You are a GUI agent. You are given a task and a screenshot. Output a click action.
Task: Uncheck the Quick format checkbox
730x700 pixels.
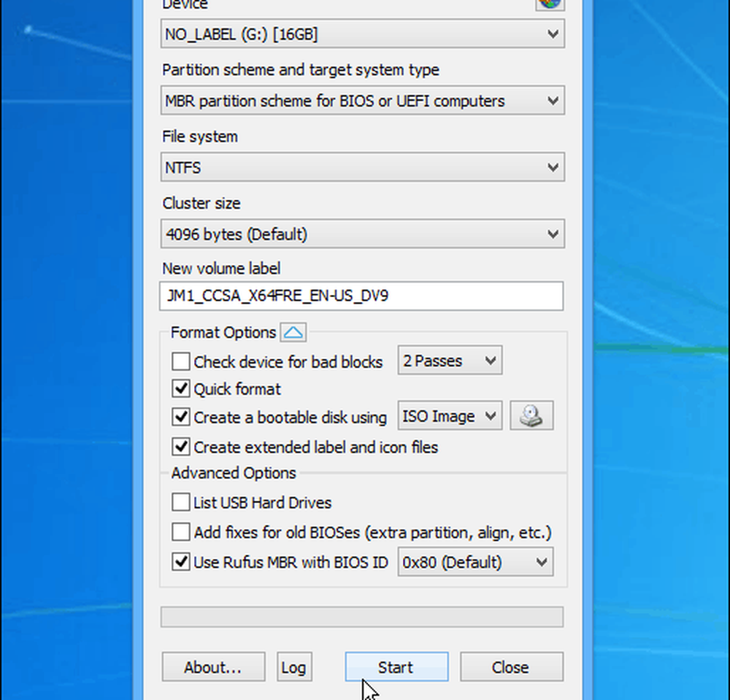[180, 388]
